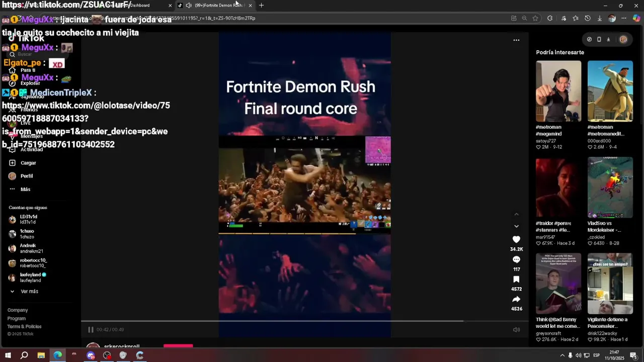Show hidden system tray icons
This screenshot has height=362, width=644.
[x=562, y=355]
